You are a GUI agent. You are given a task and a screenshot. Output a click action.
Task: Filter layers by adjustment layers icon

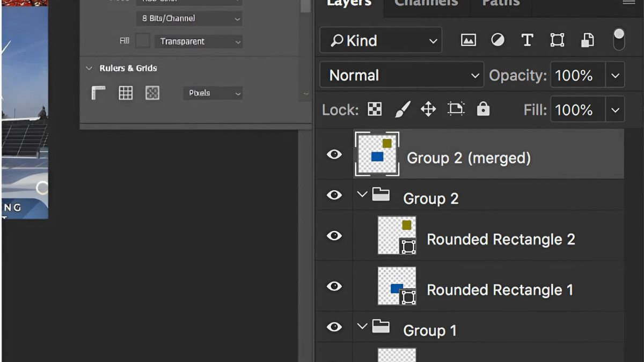[x=498, y=40]
